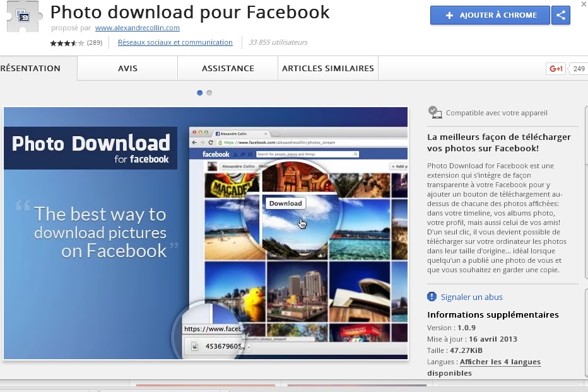588x392 pixels.
Task: Click the Signaler un abus exclamation icon
Action: coord(432,297)
